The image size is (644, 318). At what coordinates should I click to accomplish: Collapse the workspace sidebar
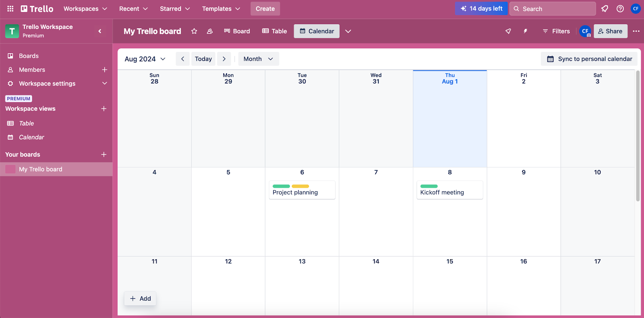click(100, 31)
